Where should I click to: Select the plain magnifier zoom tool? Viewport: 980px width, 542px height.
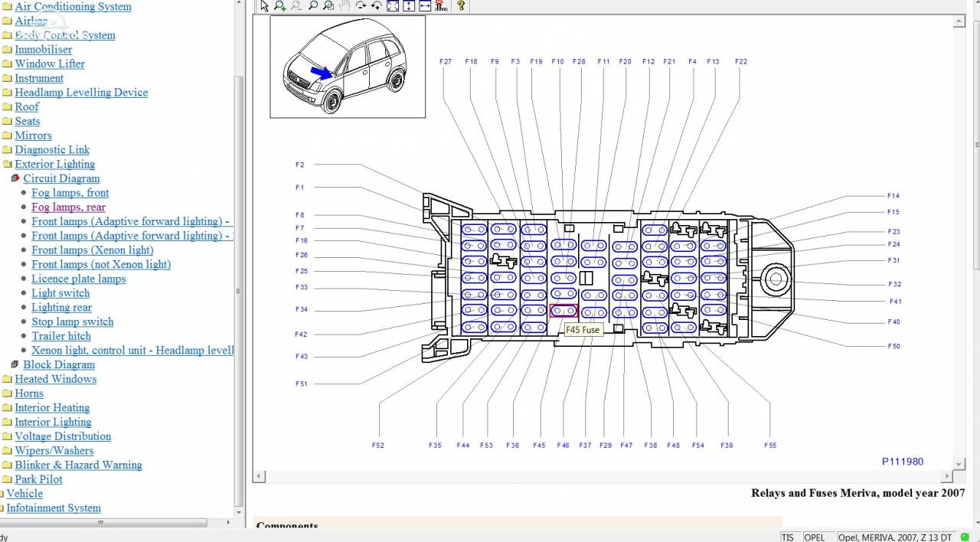[312, 6]
